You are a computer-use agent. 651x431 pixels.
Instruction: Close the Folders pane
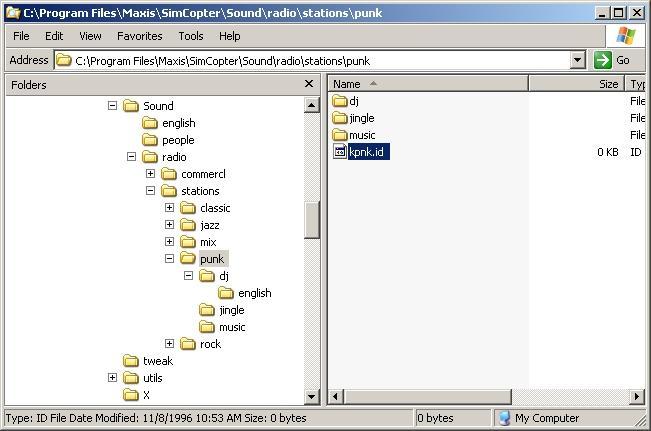tap(309, 85)
